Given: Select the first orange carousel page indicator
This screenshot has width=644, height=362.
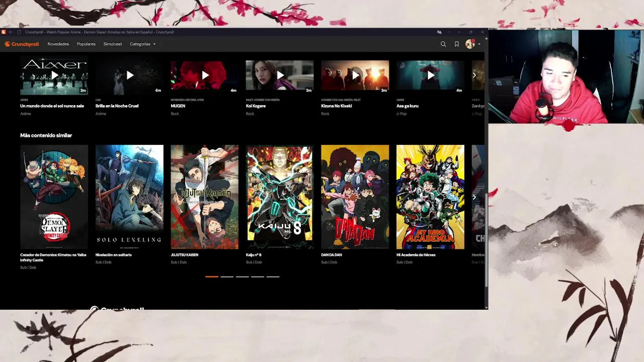Looking at the screenshot, I should coord(212,277).
